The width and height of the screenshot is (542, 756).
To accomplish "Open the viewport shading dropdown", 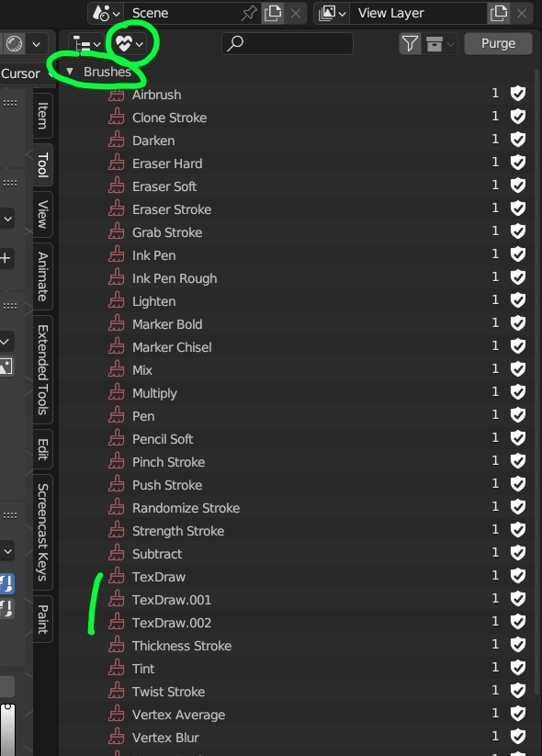I will (x=36, y=44).
